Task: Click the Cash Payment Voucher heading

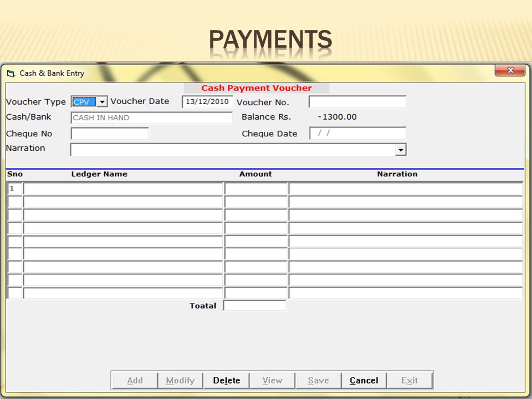Action: click(x=256, y=88)
